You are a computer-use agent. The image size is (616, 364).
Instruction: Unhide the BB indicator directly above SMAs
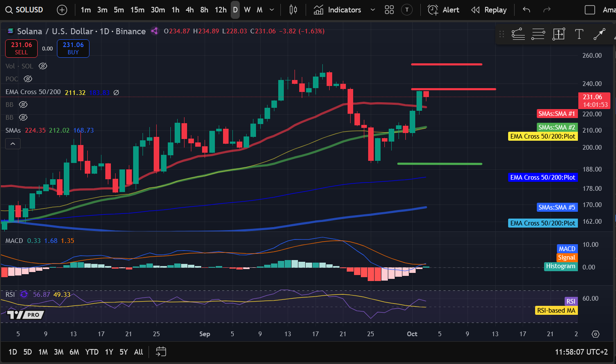[23, 117]
